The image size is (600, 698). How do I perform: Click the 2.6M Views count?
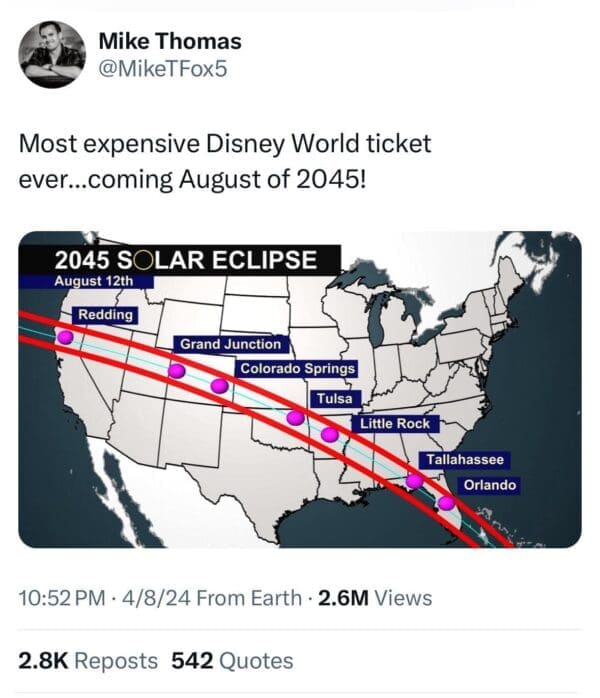(375, 598)
